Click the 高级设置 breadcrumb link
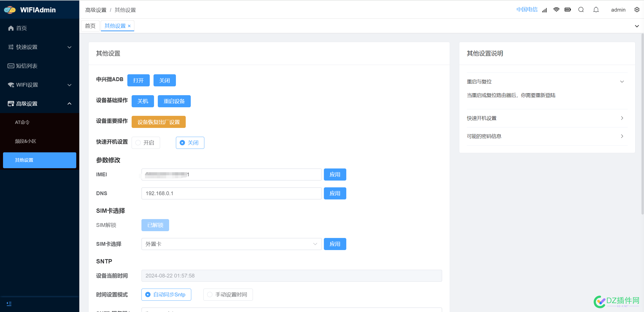Image resolution: width=644 pixels, height=312 pixels. click(x=96, y=10)
